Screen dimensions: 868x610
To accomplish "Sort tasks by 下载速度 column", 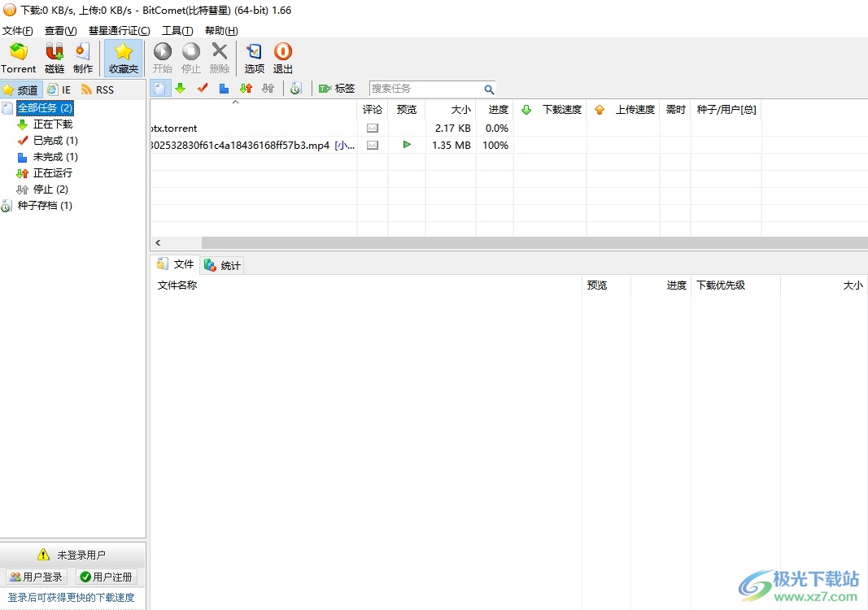I will coord(550,110).
